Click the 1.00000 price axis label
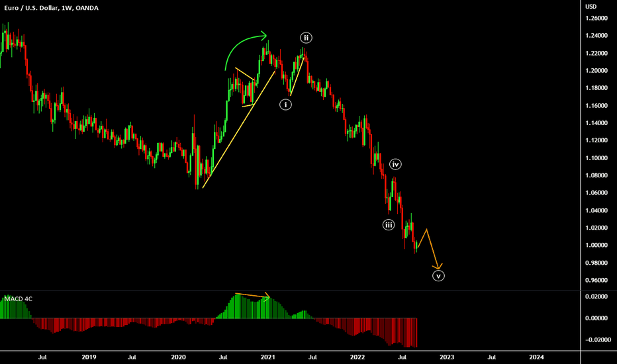Viewport: 617px width, 364px height. coord(596,245)
